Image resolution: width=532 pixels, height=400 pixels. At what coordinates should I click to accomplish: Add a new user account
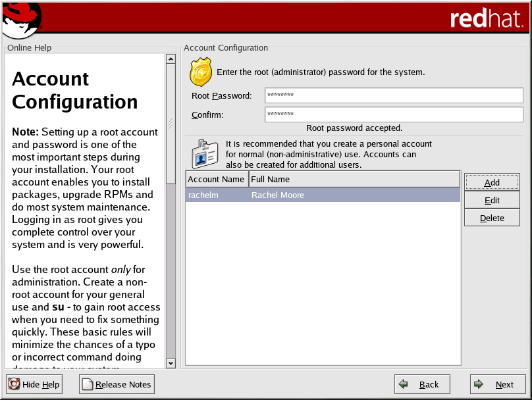coord(492,182)
